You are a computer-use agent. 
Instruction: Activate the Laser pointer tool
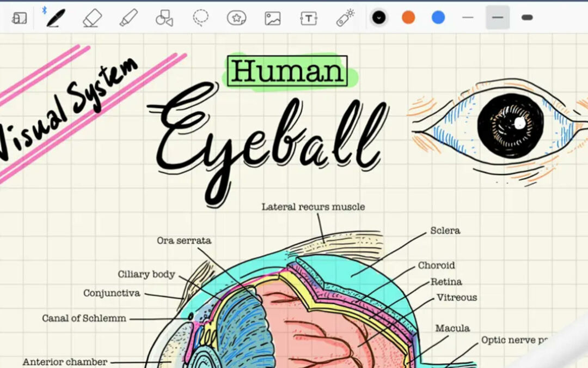[x=345, y=17]
